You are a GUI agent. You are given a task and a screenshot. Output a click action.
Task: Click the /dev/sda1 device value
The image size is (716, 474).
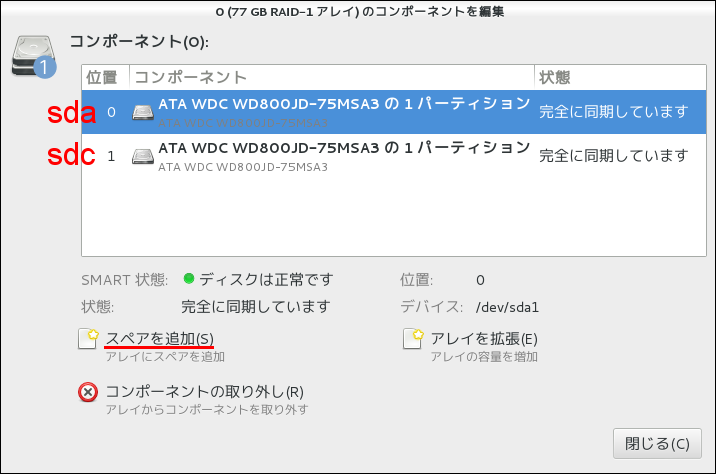pyautogui.click(x=507, y=307)
